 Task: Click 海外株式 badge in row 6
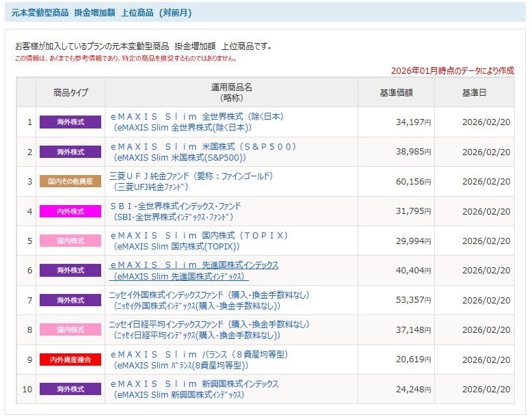coord(70,270)
